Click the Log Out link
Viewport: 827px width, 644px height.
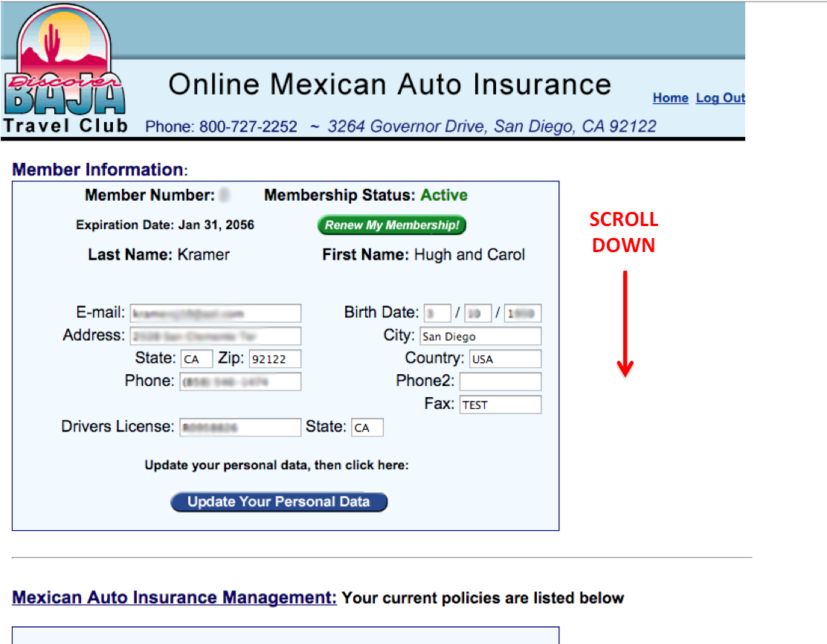(x=720, y=98)
